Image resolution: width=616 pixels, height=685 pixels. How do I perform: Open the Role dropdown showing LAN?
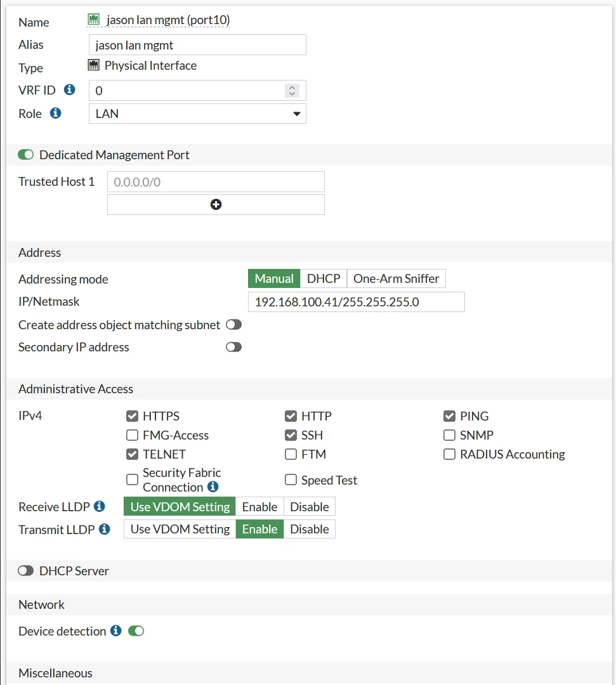point(197,114)
